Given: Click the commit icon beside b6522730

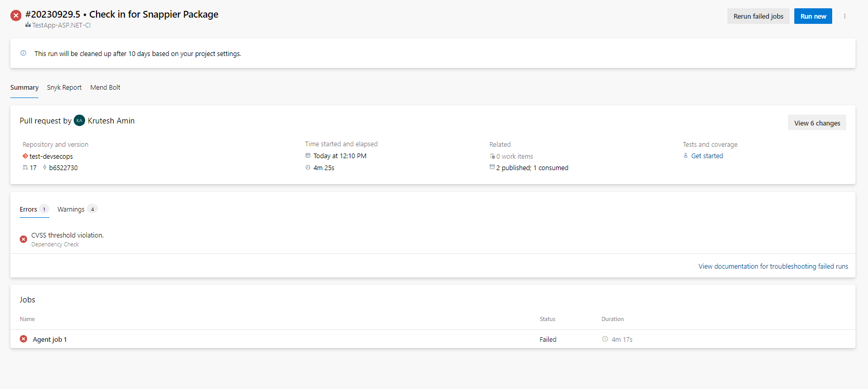Looking at the screenshot, I should click(45, 168).
